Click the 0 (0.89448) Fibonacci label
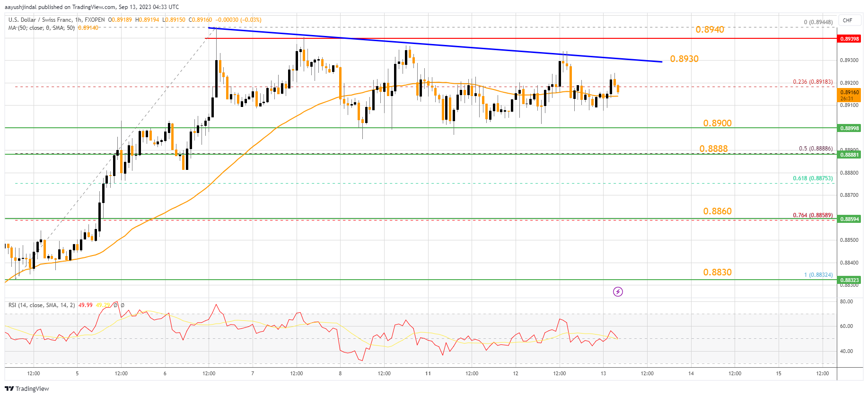The height and width of the screenshot is (397, 868). [x=818, y=22]
